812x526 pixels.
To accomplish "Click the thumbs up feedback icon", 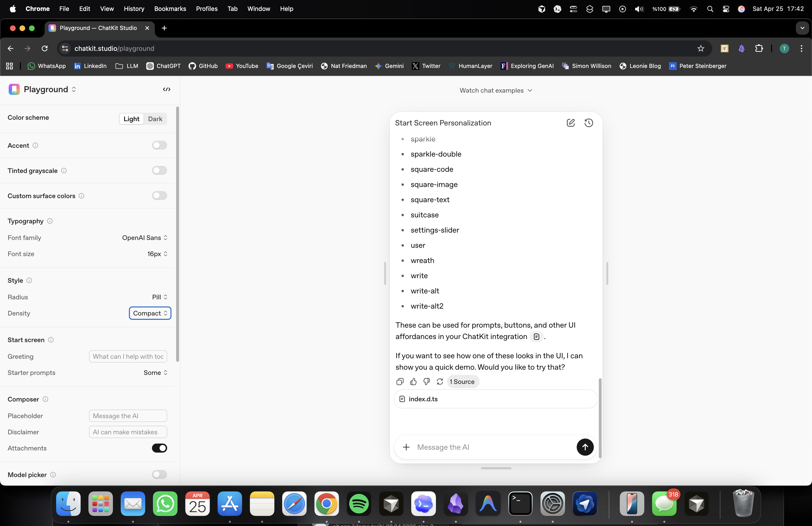I will pos(413,382).
